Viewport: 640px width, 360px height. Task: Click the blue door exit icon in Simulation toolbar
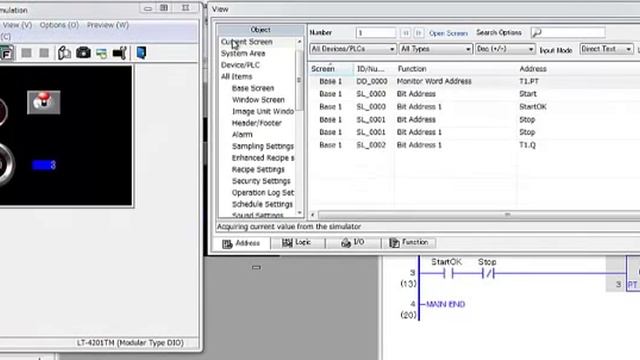[141, 53]
